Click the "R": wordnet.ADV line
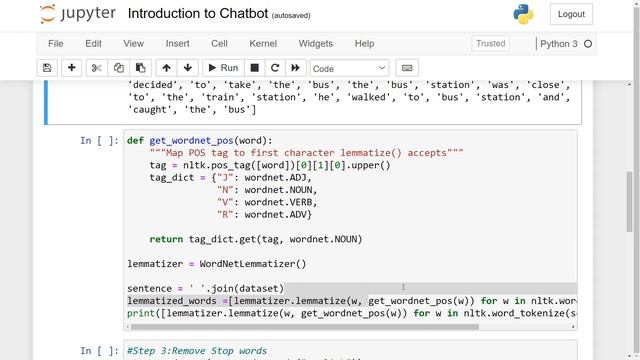The width and height of the screenshot is (640, 360). (264, 214)
